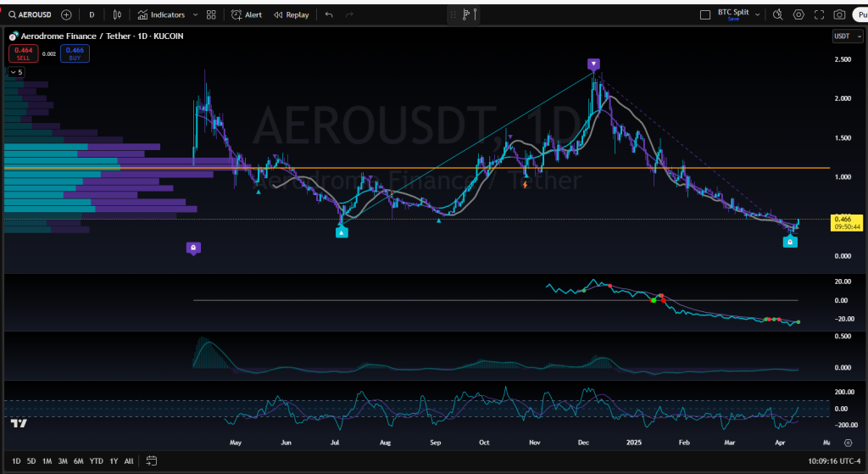Viewport: 868px width, 474px height.
Task: Click the TradingView logo
Action: (x=19, y=423)
